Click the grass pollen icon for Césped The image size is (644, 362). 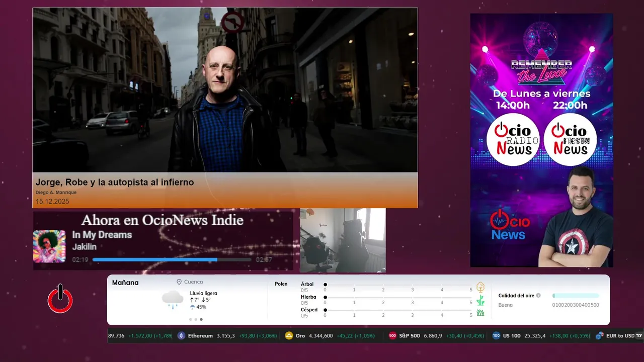[x=480, y=313]
